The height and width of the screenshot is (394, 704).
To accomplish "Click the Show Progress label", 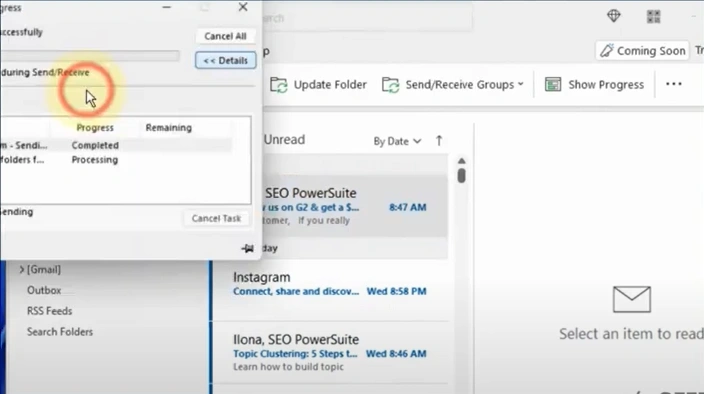I will (x=606, y=84).
